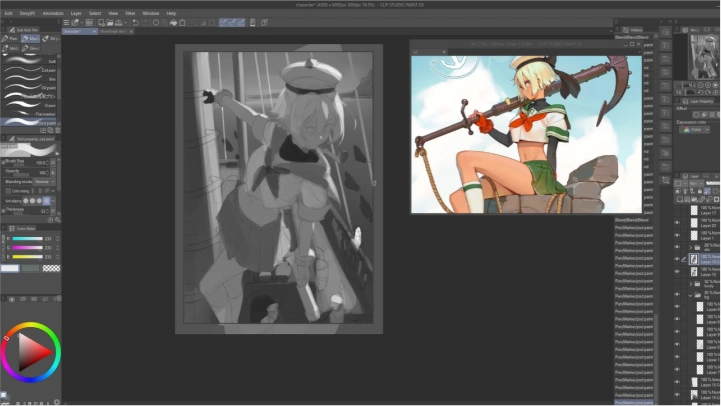Screen dimensions: 721x406
Task: Click the History panel icon
Action: [626, 30]
